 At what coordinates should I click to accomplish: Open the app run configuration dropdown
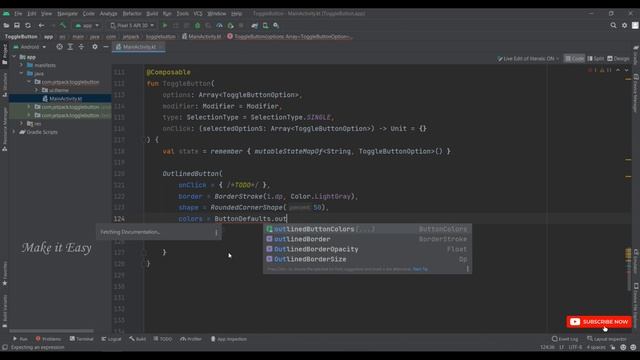coord(87,25)
